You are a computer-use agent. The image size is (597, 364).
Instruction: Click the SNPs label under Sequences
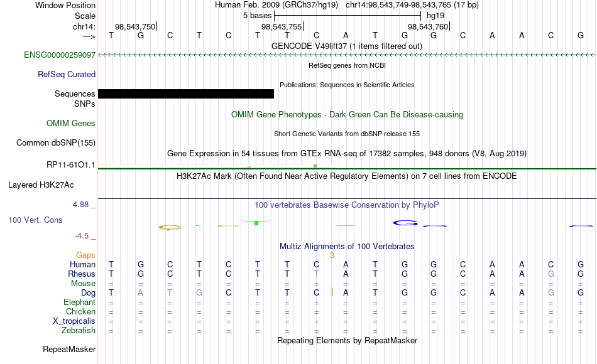click(x=85, y=104)
